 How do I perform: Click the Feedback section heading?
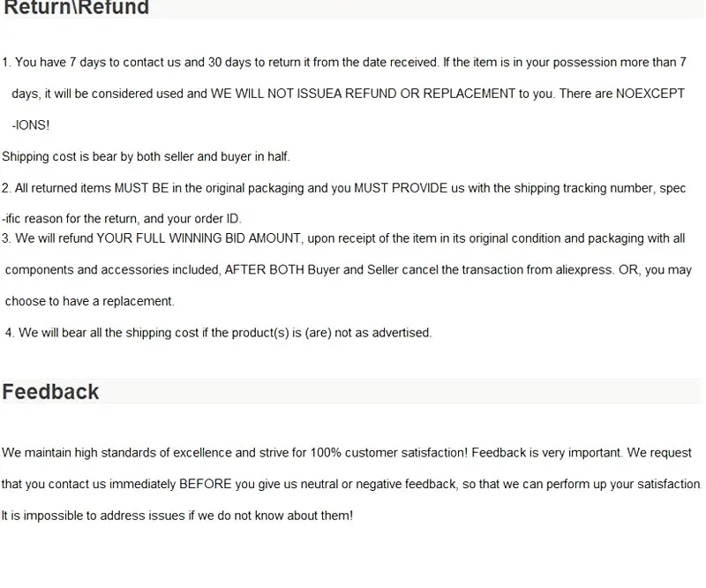pos(50,391)
